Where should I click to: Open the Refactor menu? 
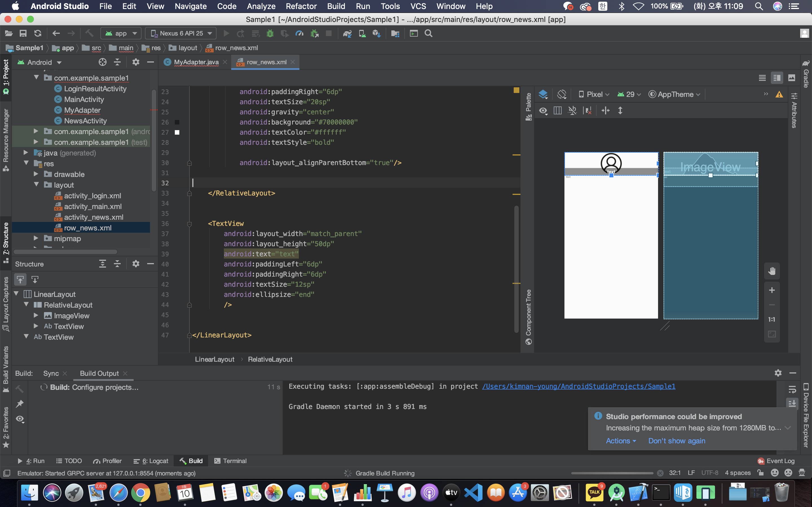pos(301,6)
